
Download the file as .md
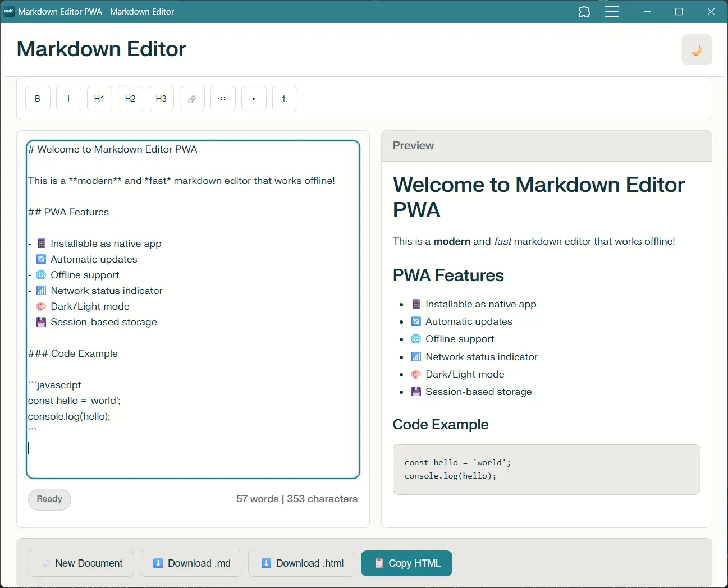(x=191, y=563)
